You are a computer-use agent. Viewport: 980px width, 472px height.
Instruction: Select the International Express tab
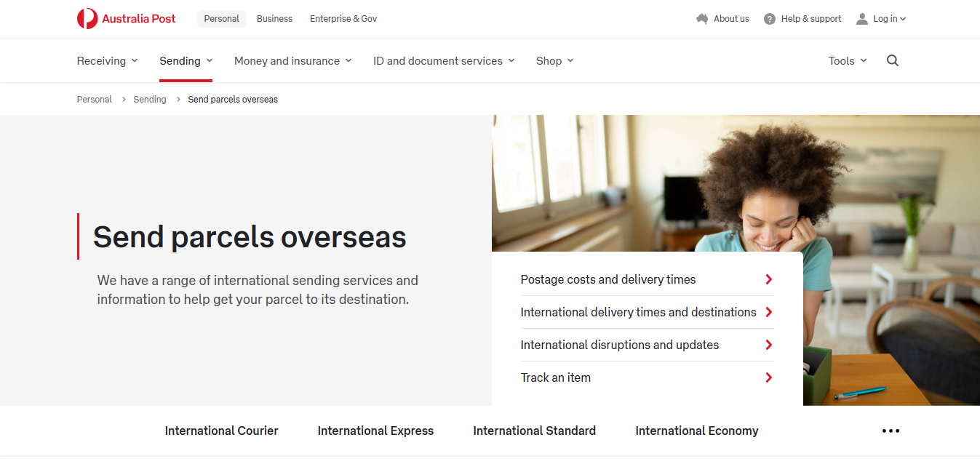pos(375,431)
